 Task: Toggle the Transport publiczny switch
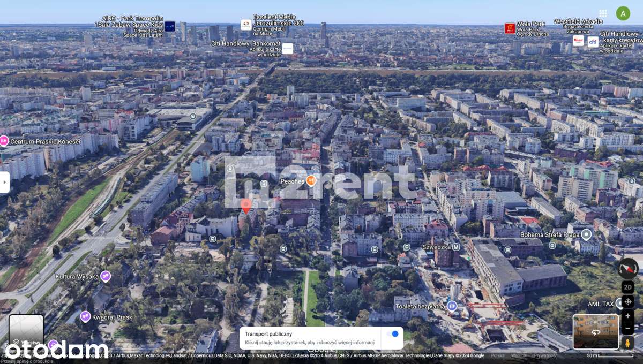point(393,334)
